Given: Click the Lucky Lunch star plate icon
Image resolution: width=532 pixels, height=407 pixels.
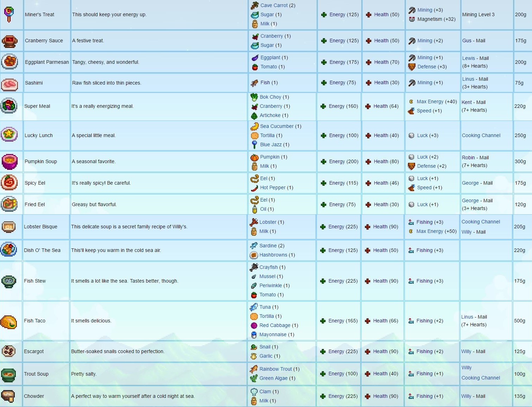Looking at the screenshot, I should click(x=9, y=135).
